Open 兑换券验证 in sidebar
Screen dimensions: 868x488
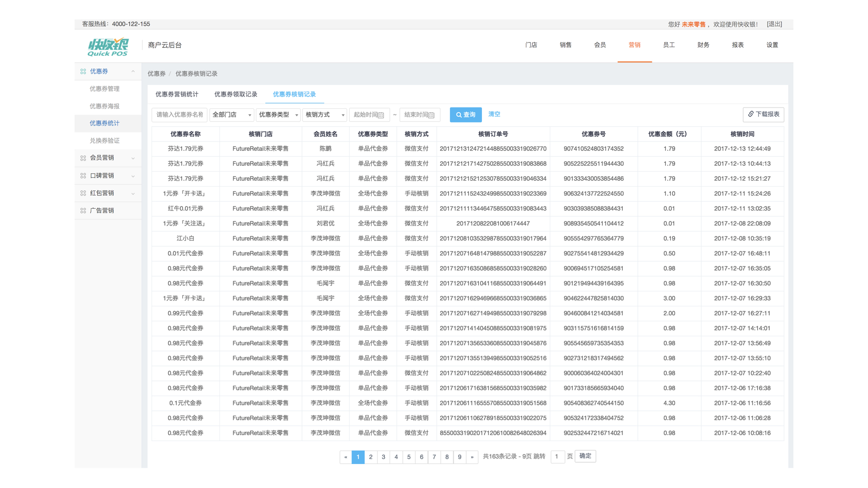tap(104, 141)
